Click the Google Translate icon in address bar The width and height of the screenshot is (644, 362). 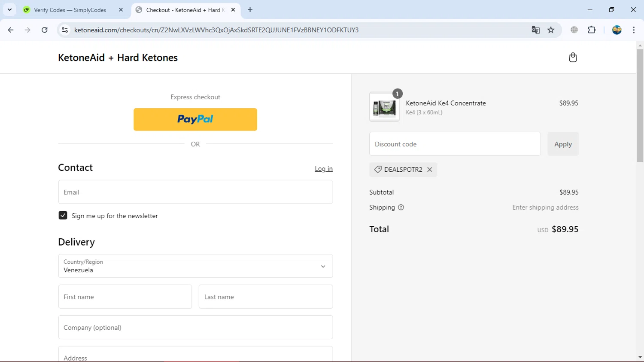pos(535,30)
